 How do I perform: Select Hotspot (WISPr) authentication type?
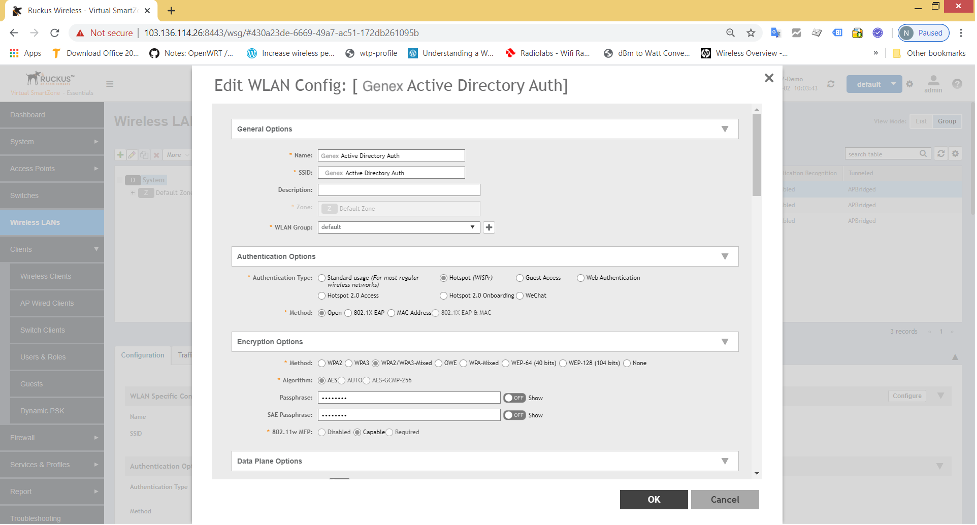[x=444, y=278]
